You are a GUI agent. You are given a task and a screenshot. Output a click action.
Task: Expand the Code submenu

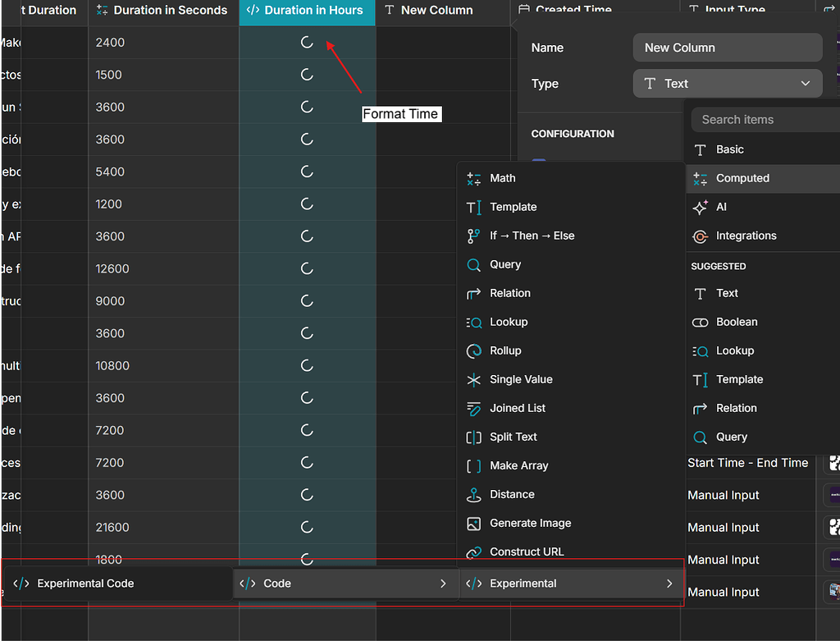(x=345, y=584)
